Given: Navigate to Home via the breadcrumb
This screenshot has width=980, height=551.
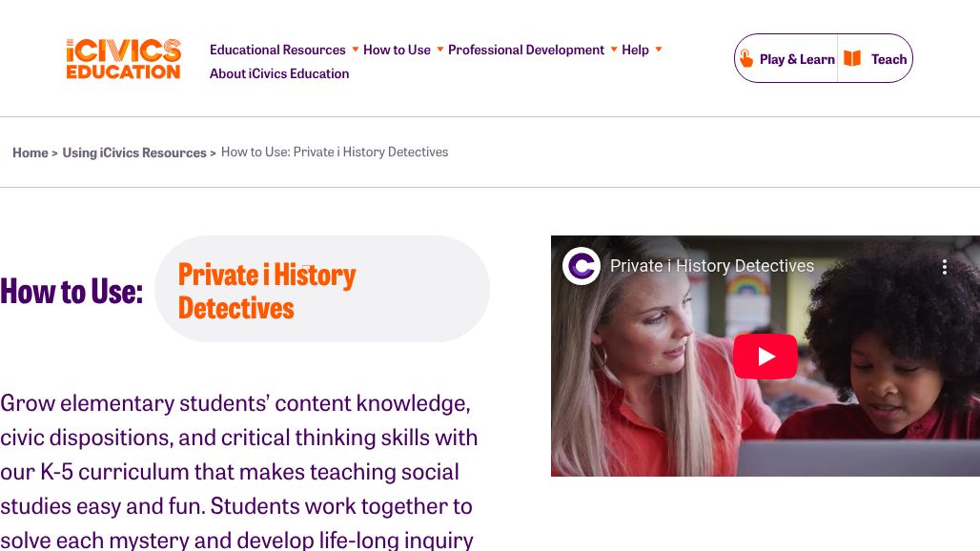Looking at the screenshot, I should click(x=31, y=152).
